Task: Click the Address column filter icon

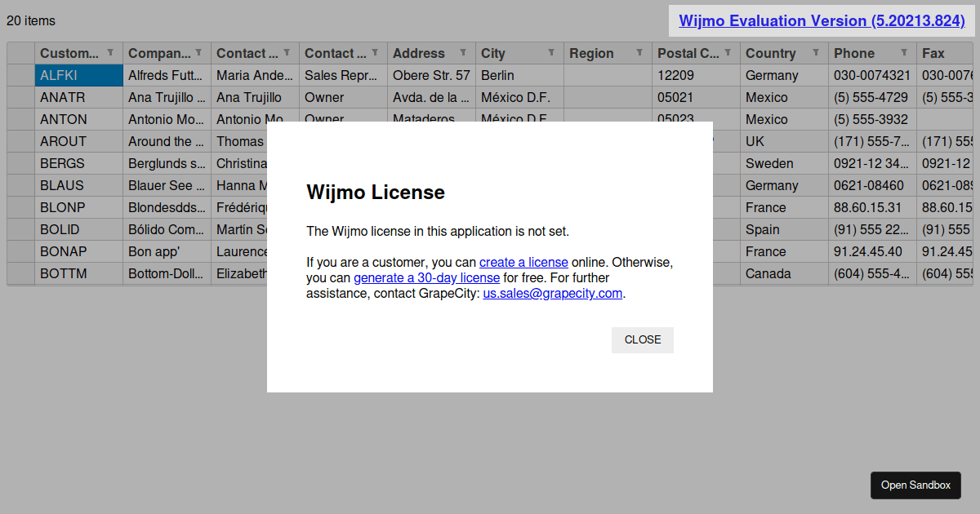Action: tap(463, 52)
